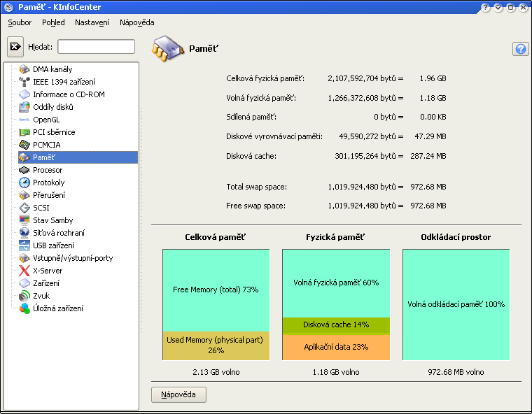The width and height of the screenshot is (532, 414).
Task: Click the blue help question mark icon
Action: click(521, 49)
